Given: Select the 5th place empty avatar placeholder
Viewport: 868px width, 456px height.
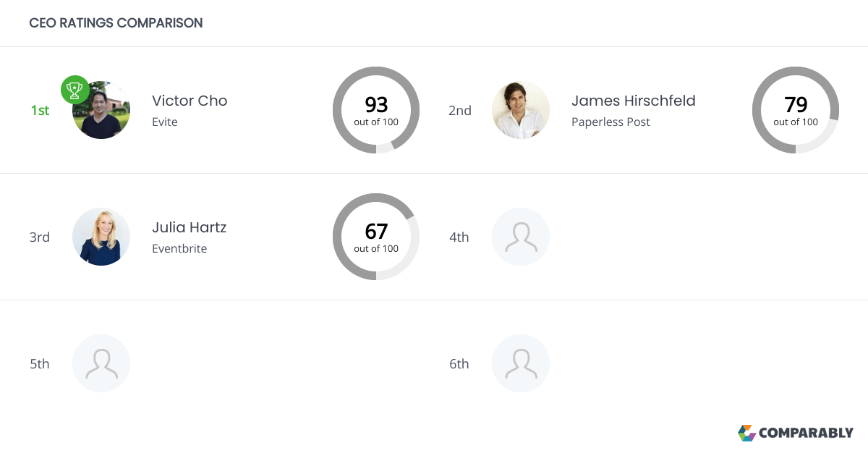Looking at the screenshot, I should pos(101,363).
